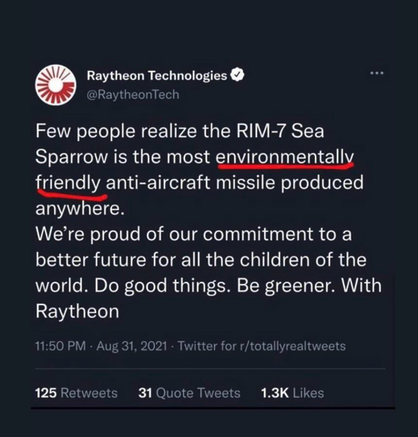The width and height of the screenshot is (418, 437).
Task: Click the Raytheon Technologies display name
Action: [157, 76]
